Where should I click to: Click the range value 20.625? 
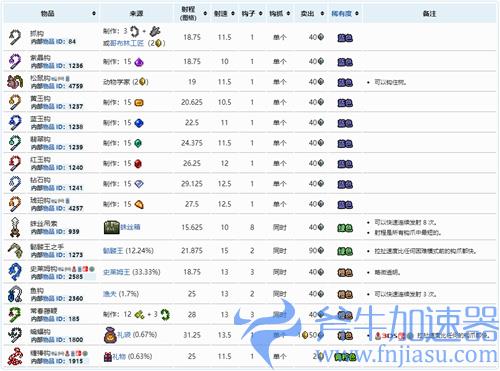click(192, 102)
